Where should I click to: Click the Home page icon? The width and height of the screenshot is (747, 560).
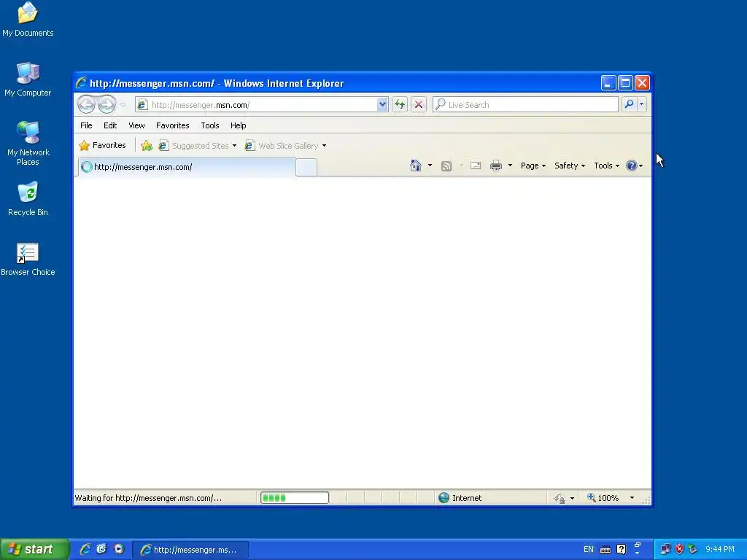click(415, 166)
